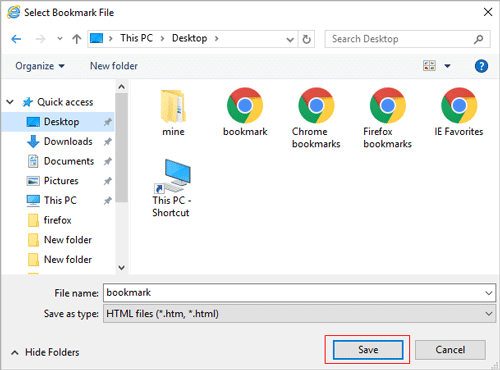Viewport: 500px width, 370px height.
Task: Create a New folder
Action: click(x=114, y=66)
